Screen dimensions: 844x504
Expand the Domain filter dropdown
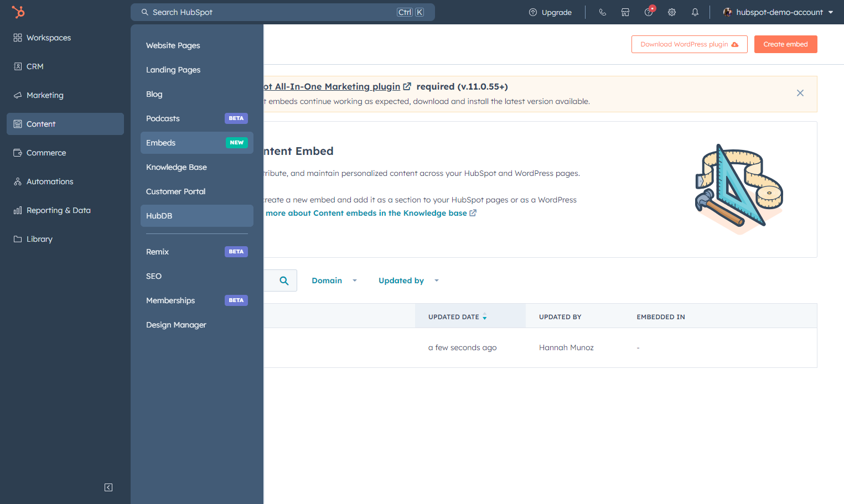point(334,280)
